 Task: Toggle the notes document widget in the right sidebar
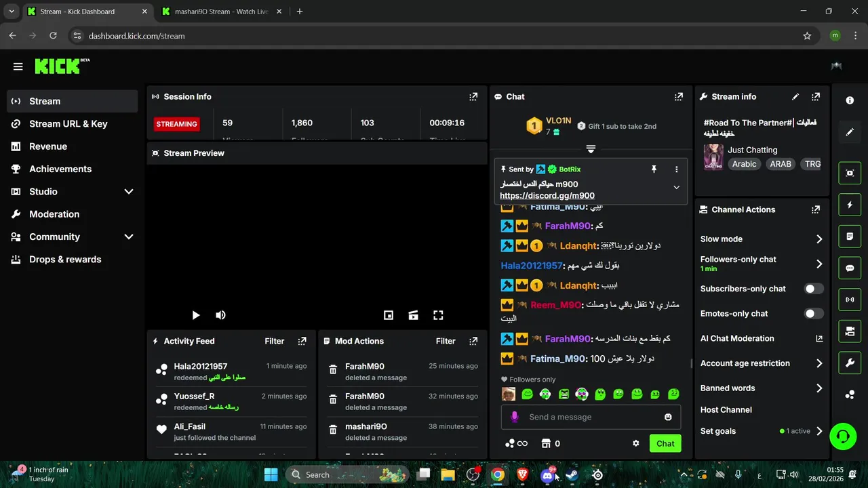(850, 237)
